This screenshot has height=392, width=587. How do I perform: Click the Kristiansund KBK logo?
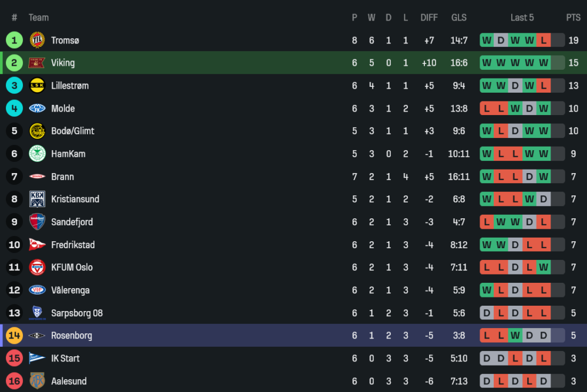coord(37,199)
